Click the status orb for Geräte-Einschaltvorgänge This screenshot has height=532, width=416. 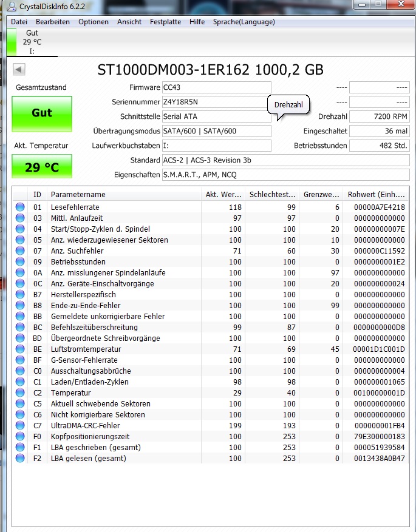coord(20,283)
